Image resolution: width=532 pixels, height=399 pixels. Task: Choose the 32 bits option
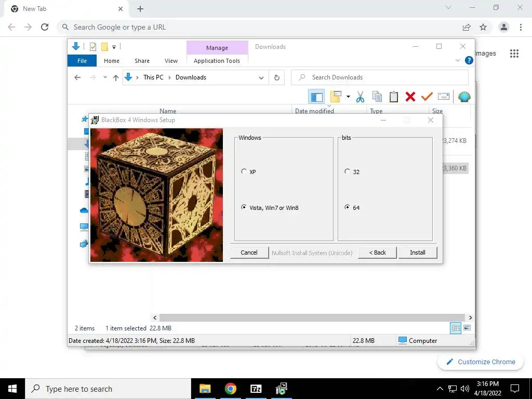[x=352, y=171]
